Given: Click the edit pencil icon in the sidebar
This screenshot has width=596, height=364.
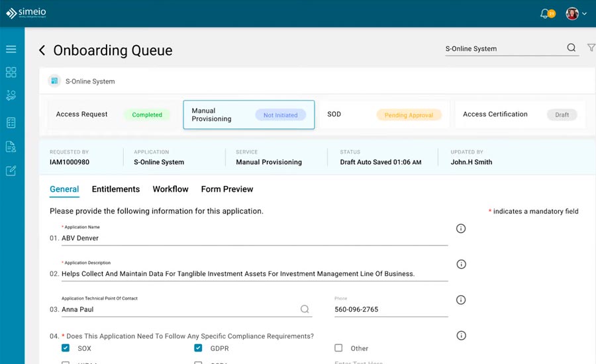Looking at the screenshot, I should (11, 171).
